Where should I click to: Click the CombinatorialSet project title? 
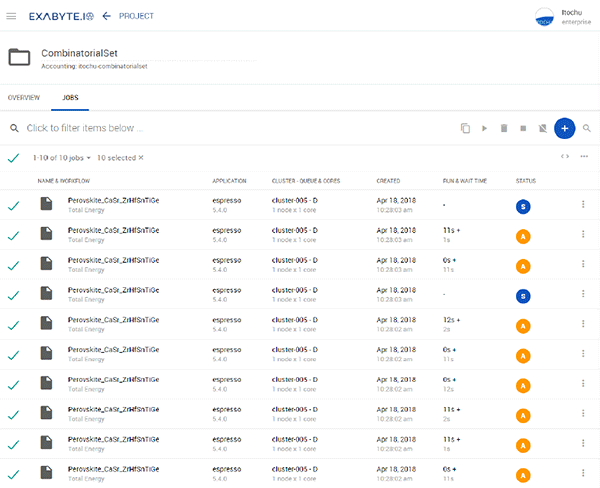(79, 53)
